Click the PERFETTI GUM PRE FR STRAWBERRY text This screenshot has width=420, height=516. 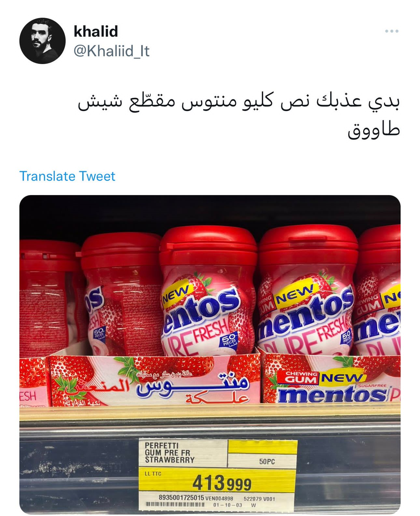click(x=169, y=452)
